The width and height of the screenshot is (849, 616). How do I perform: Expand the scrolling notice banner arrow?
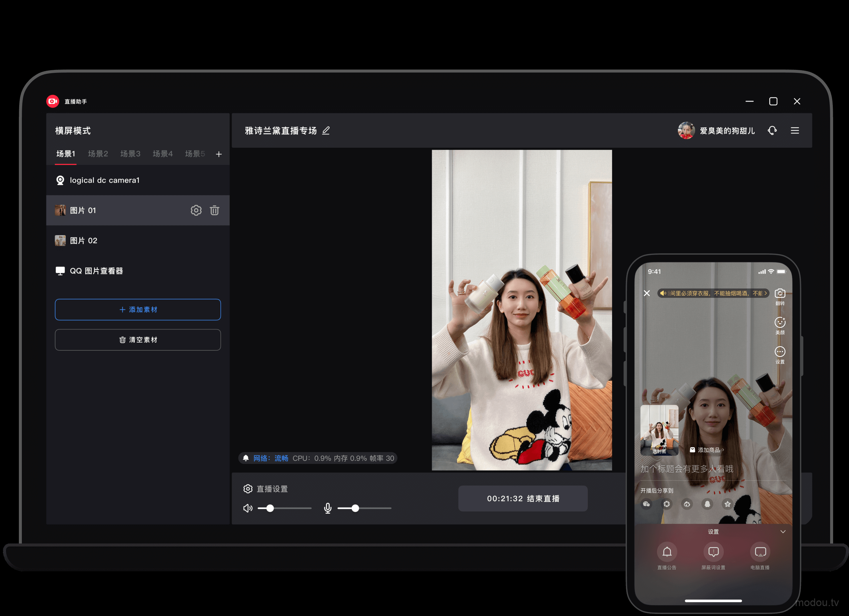(766, 293)
